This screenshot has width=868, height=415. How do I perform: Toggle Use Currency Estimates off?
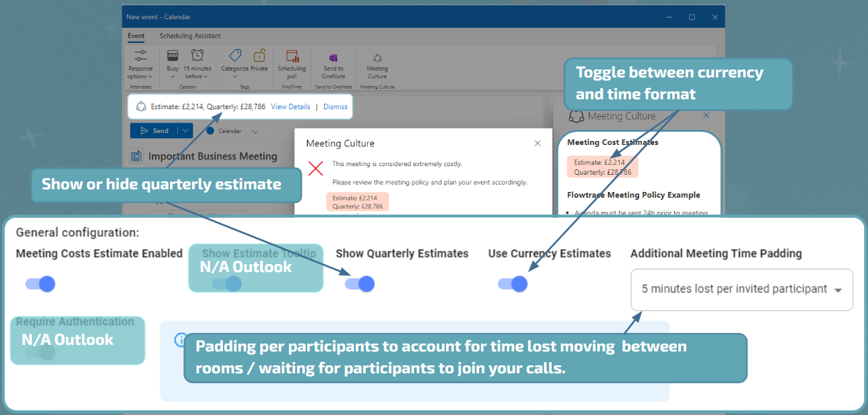pyautogui.click(x=513, y=283)
